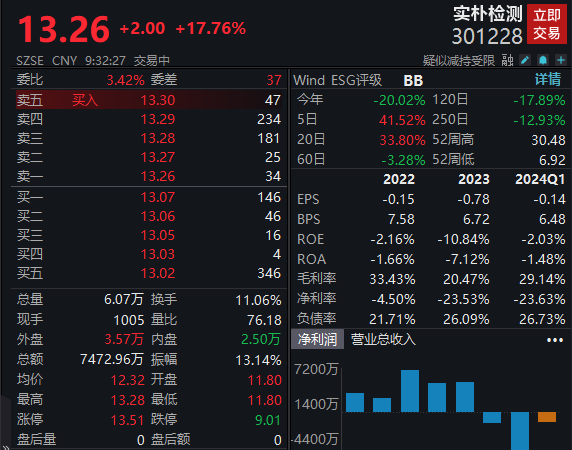Click the 立即交易 trade button
Image resolution: width=572 pixels, height=450 pixels.
[x=547, y=24]
